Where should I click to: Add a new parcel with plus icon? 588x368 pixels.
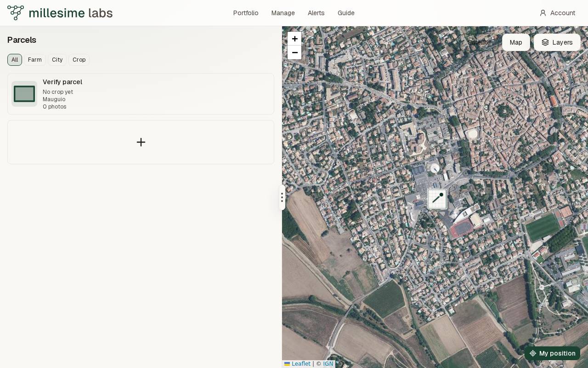coord(141,142)
